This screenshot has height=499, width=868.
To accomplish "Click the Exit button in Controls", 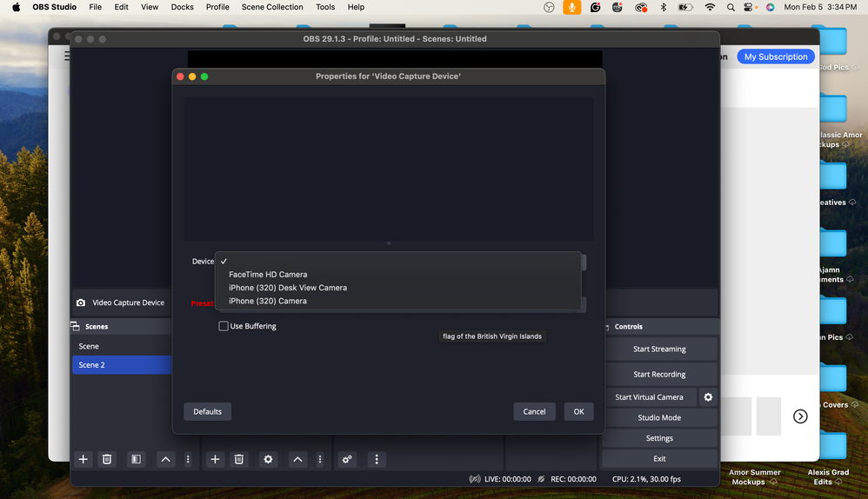I will (x=659, y=459).
